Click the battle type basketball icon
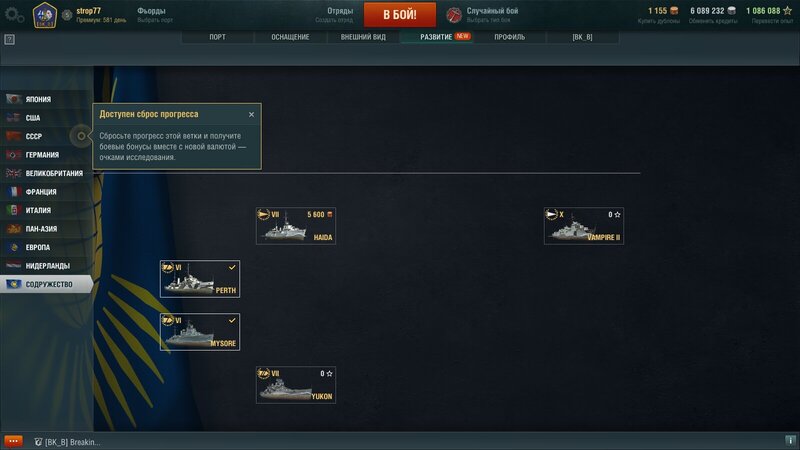This screenshot has width=800, height=450. click(454, 15)
